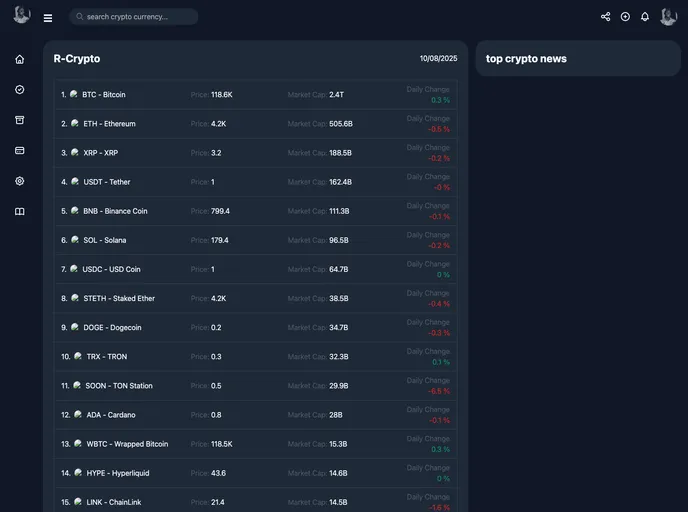This screenshot has width=688, height=512.
Task: Click the share icon in header
Action: (x=606, y=17)
